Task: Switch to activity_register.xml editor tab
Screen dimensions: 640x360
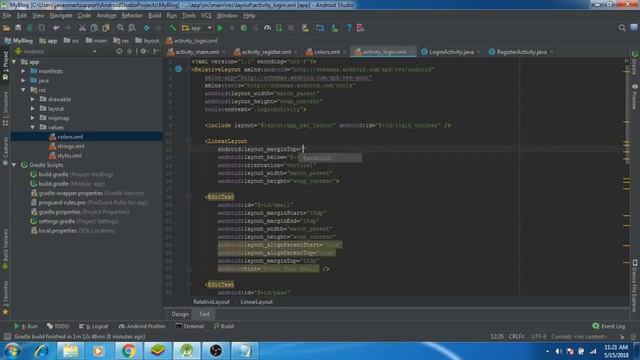Action: (x=267, y=52)
